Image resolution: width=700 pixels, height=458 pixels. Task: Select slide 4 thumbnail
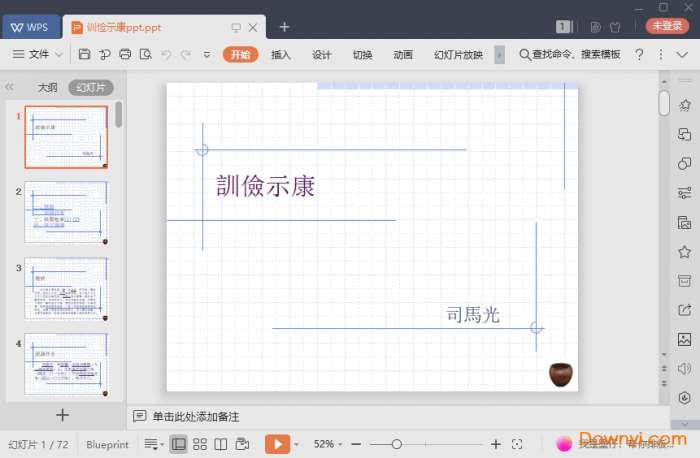66,364
